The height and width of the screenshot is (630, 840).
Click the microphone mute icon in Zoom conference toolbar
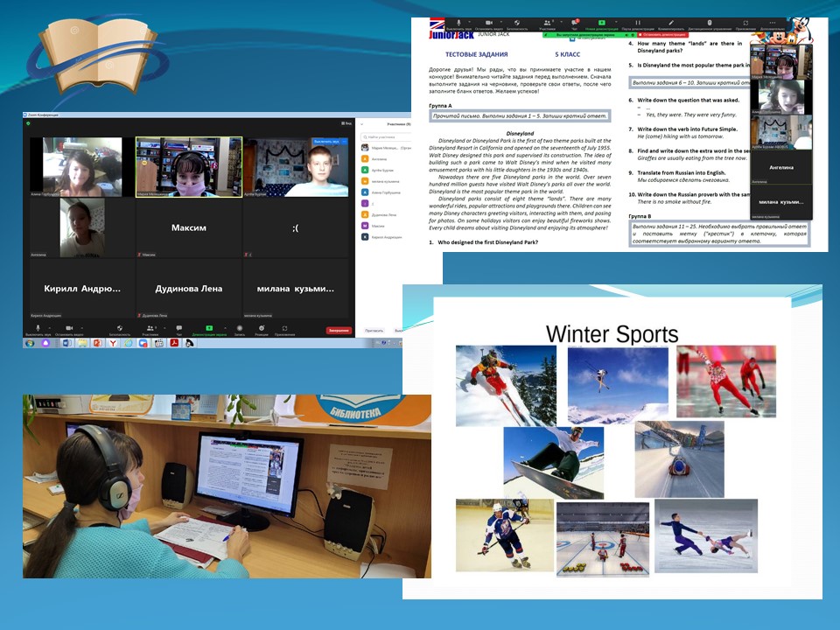click(38, 327)
